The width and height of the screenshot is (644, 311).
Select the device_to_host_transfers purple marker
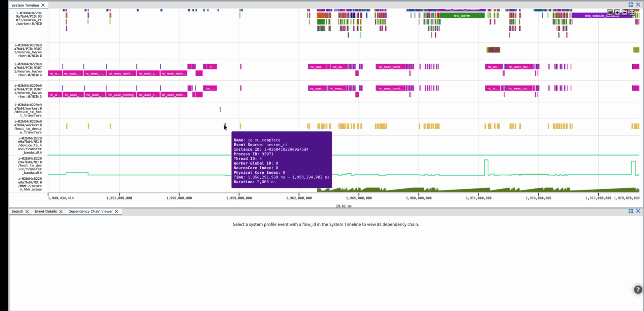220,110
